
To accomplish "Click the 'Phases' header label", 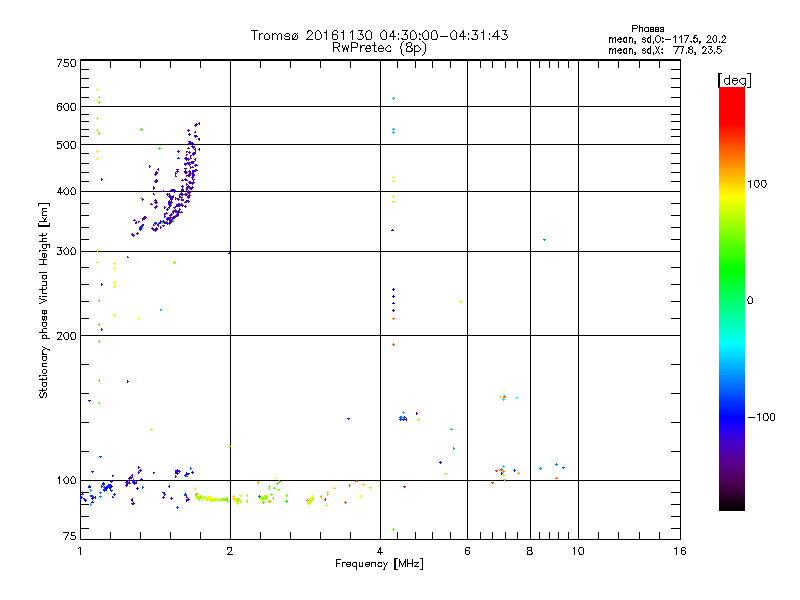I will coord(647,29).
